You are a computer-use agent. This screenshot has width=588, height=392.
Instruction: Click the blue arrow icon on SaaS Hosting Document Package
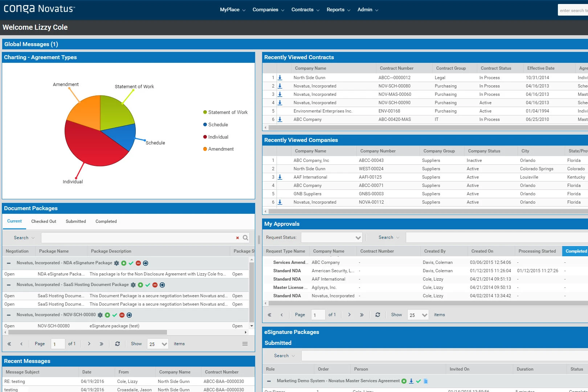[162, 285]
